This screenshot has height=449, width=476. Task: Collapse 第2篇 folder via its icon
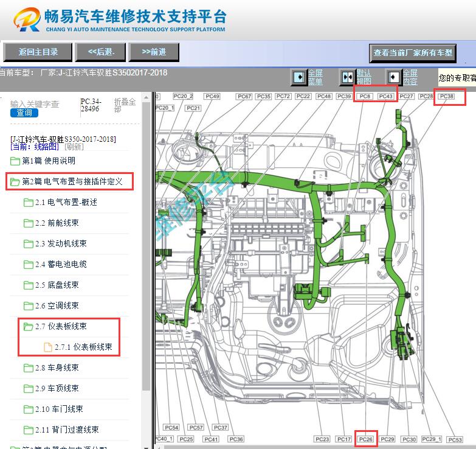15,182
